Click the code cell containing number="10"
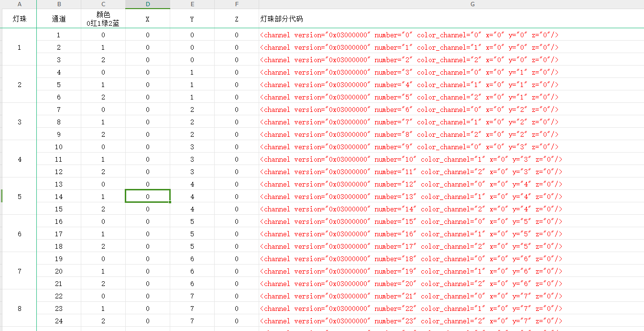The height and width of the screenshot is (331, 644). (x=451, y=159)
